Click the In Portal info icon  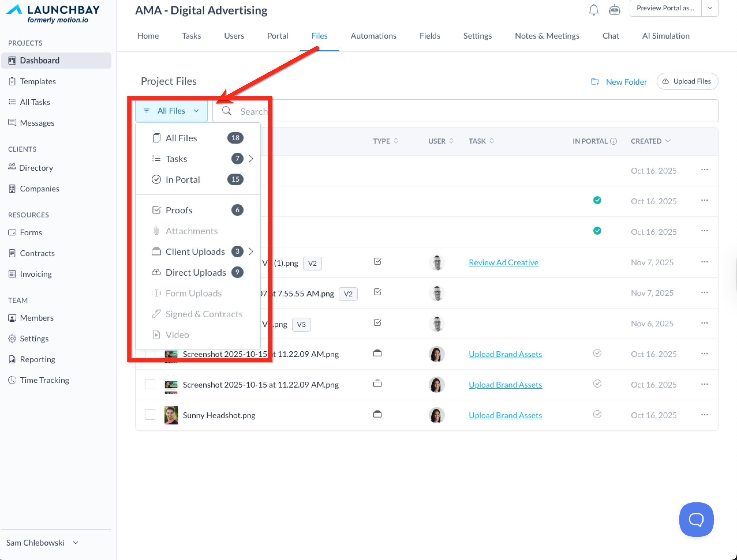pos(613,141)
